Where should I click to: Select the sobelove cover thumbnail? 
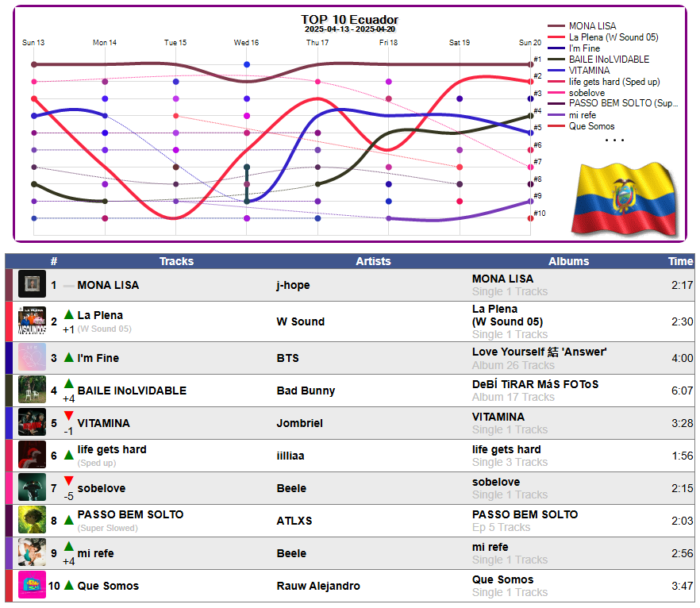32,487
